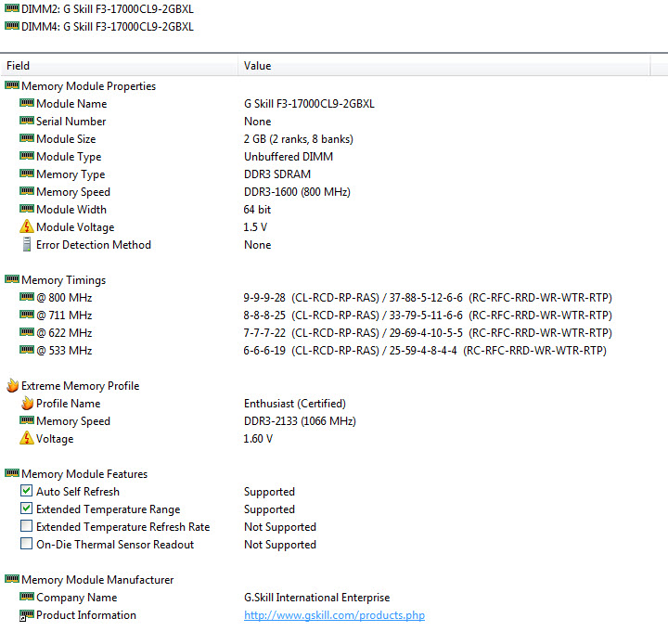The image size is (668, 644).
Task: Open the gskill.com products.php link
Action: point(334,615)
